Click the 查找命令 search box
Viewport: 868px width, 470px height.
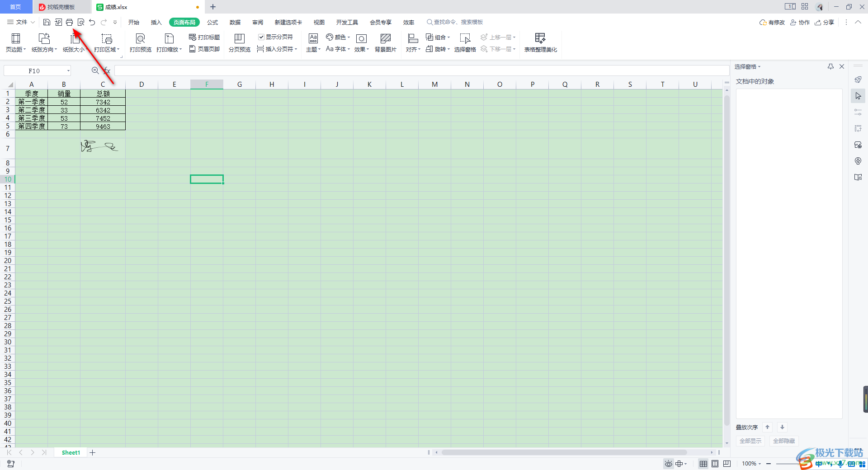pos(455,22)
